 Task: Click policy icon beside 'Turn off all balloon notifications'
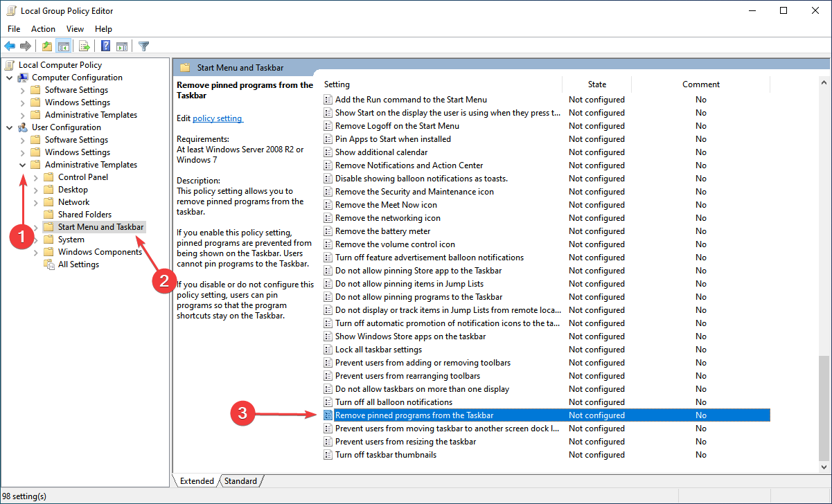[x=328, y=402]
